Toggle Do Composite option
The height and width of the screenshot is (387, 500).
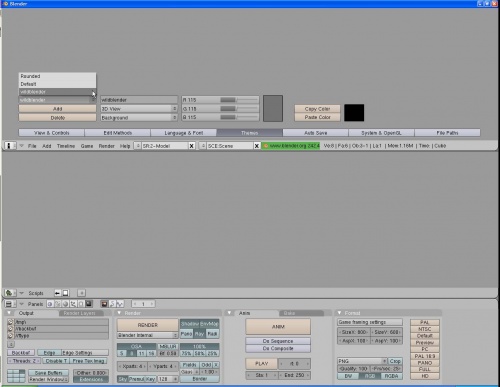coord(278,348)
